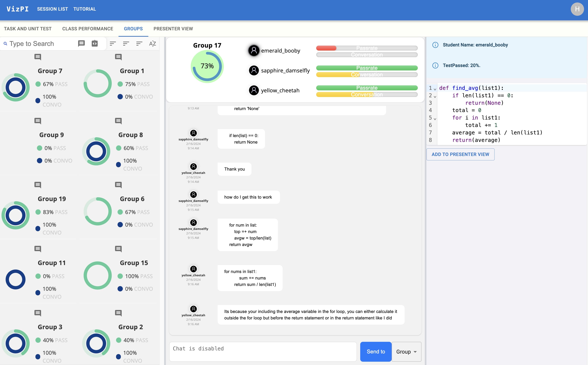Open chat icon above Group 8
Screen dimensions: 588x365
pos(118,121)
